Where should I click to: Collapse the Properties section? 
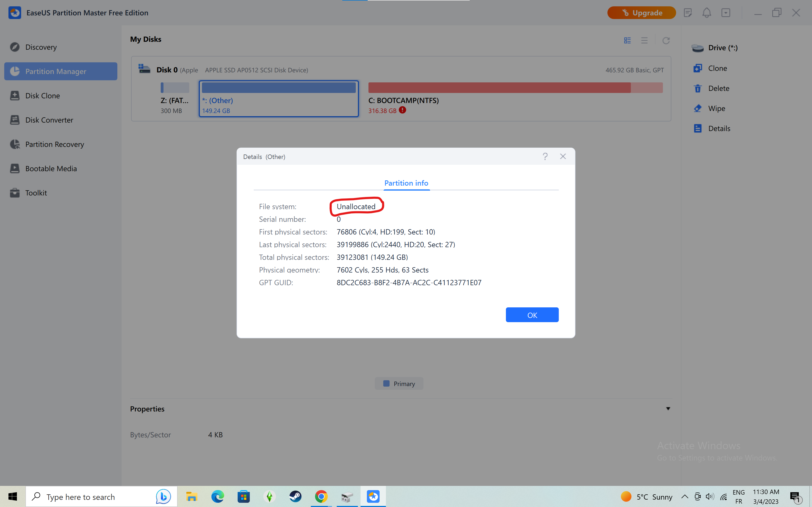(x=668, y=409)
